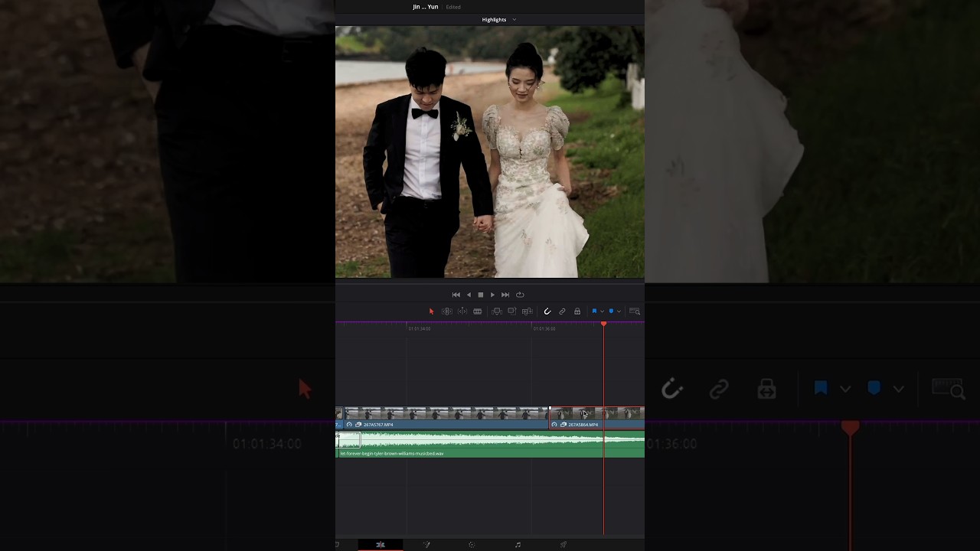Jump to the last frame button
This screenshot has height=551, width=980.
[x=505, y=295]
